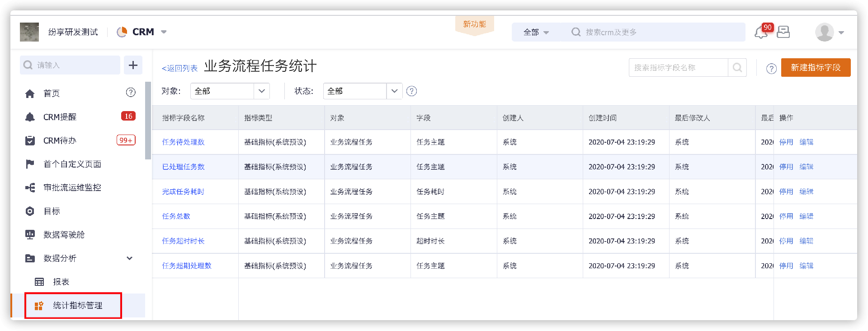This screenshot has height=331, width=868.
Task: Open the 已处理任务数 indicator link
Action: [183, 167]
